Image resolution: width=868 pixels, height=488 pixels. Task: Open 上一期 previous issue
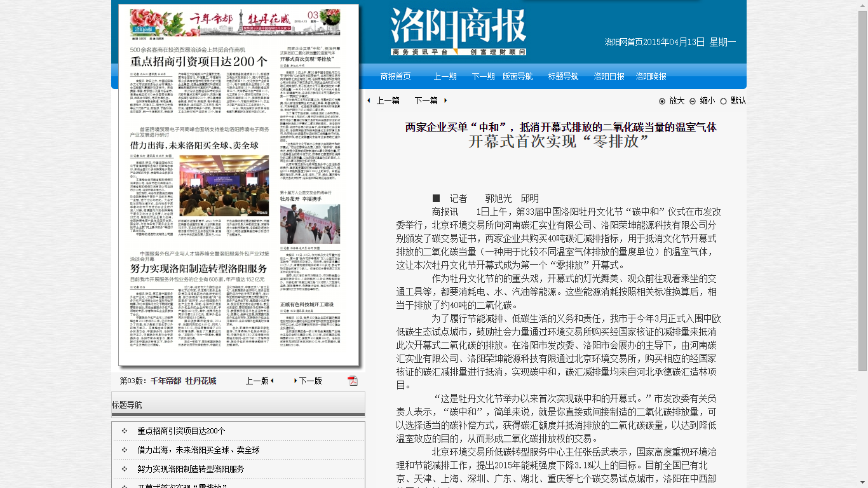point(445,76)
